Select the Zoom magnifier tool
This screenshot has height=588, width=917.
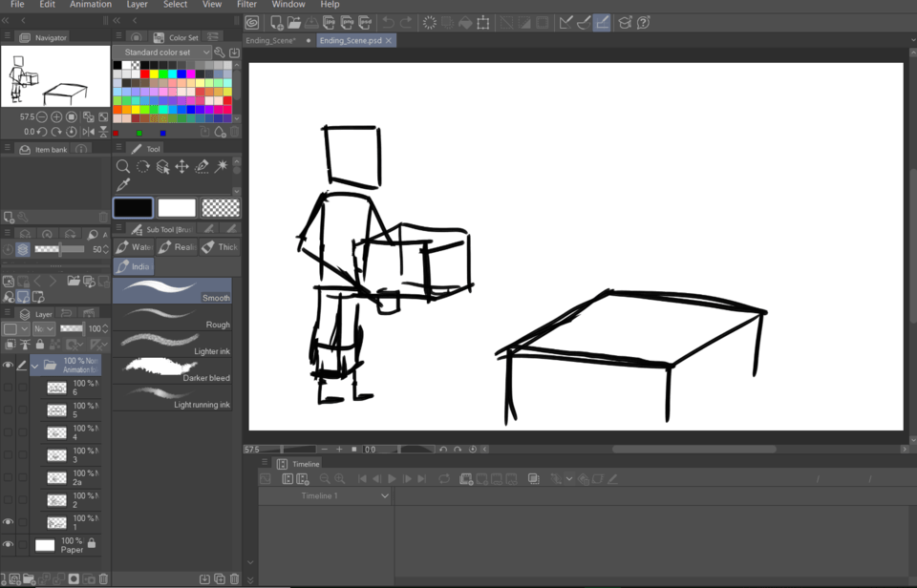pos(123,167)
